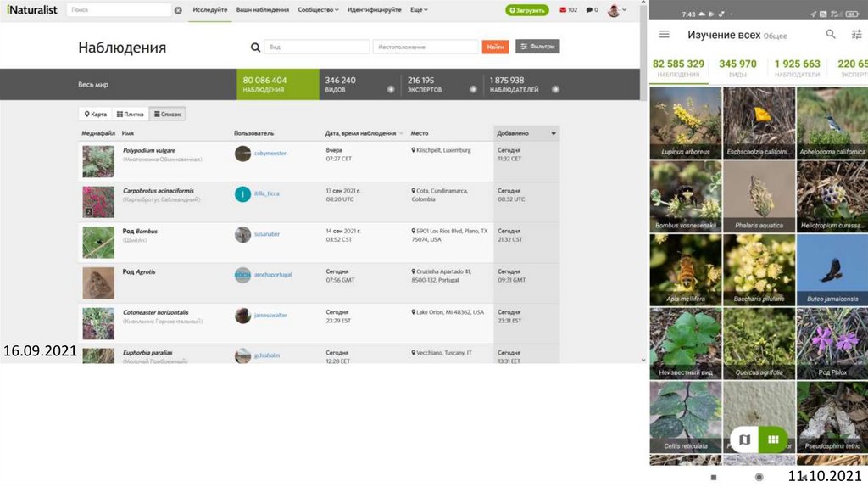Open Celtis reticulata tile in mobile app
This screenshot has width=868, height=487.
coord(686,417)
